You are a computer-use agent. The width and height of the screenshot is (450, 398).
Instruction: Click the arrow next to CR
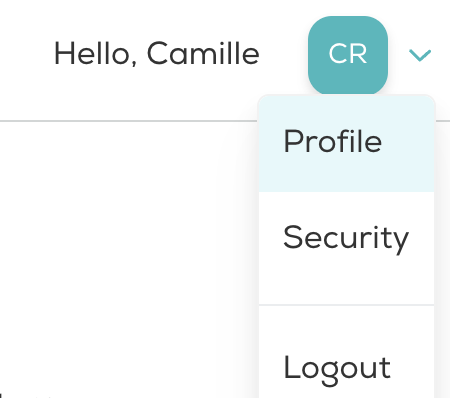click(x=420, y=55)
